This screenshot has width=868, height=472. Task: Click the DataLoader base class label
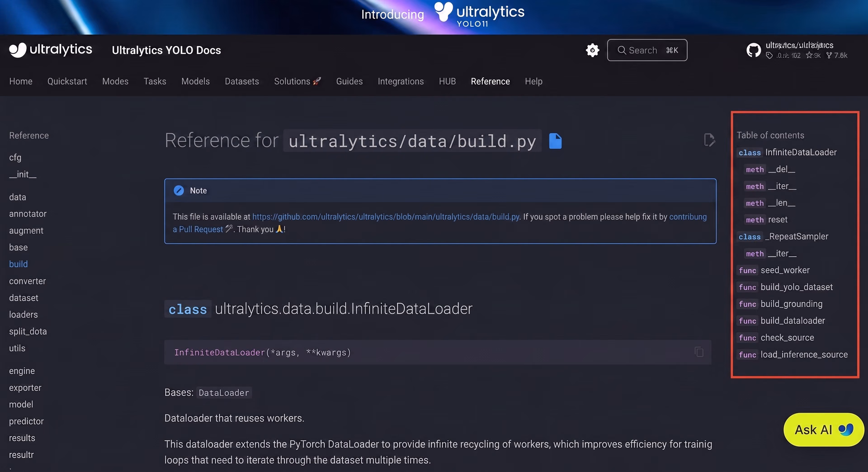coord(224,393)
